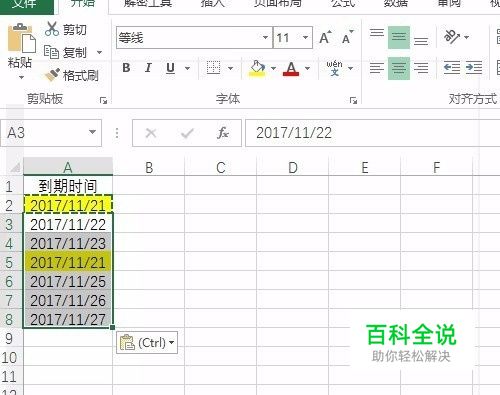Open fill color dropdown arrow

(273, 68)
